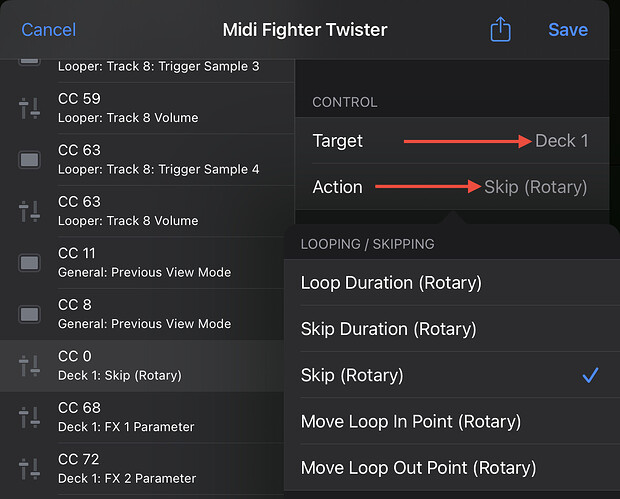This screenshot has height=499, width=620.
Task: Select the checked Skip (Rotary) option
Action: 450,376
